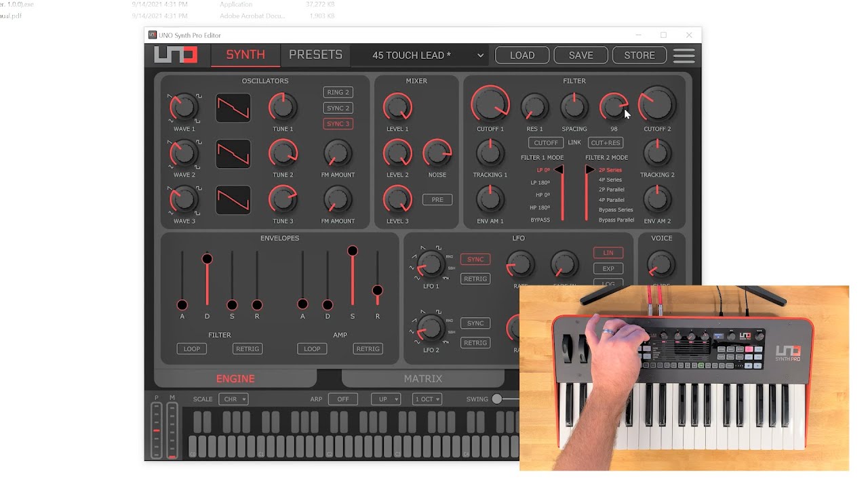Click the CUTOFF 2 filter knob
Viewport: 868px width, 488px height.
(657, 104)
